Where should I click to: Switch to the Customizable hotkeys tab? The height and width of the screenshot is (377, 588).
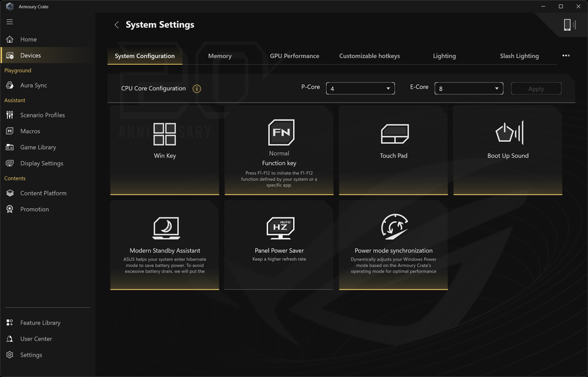370,56
